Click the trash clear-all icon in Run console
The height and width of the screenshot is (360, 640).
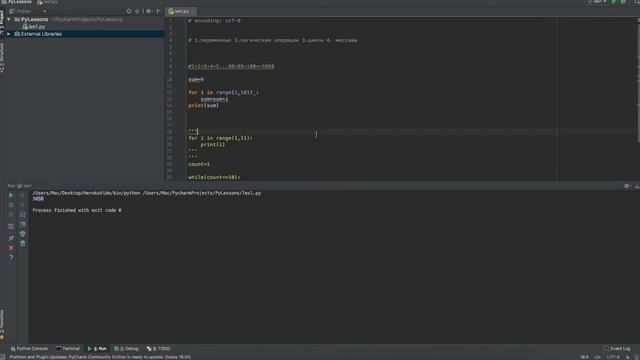[22, 244]
